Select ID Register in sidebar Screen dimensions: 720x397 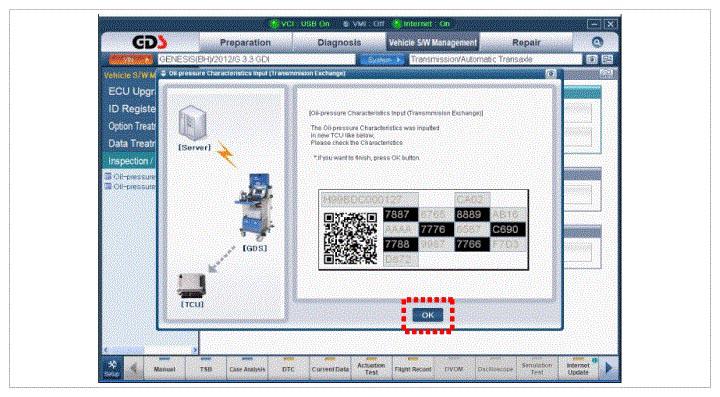coord(131,109)
